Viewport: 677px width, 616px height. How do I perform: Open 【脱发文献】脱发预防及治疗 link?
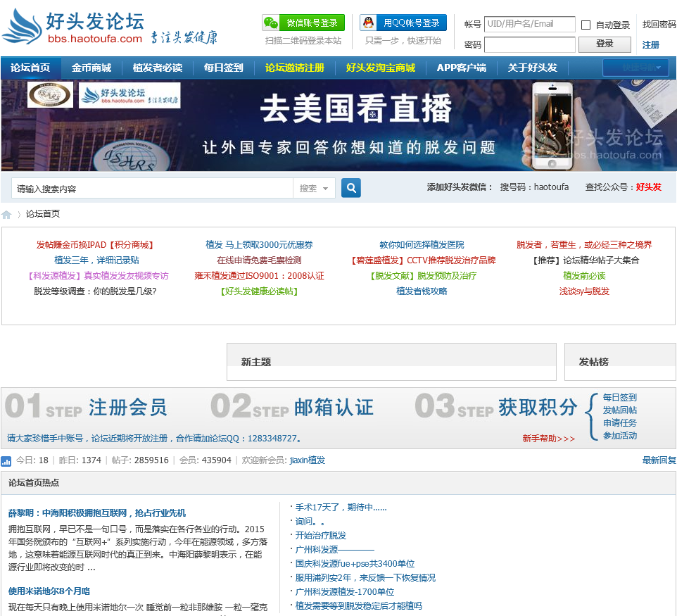(423, 275)
